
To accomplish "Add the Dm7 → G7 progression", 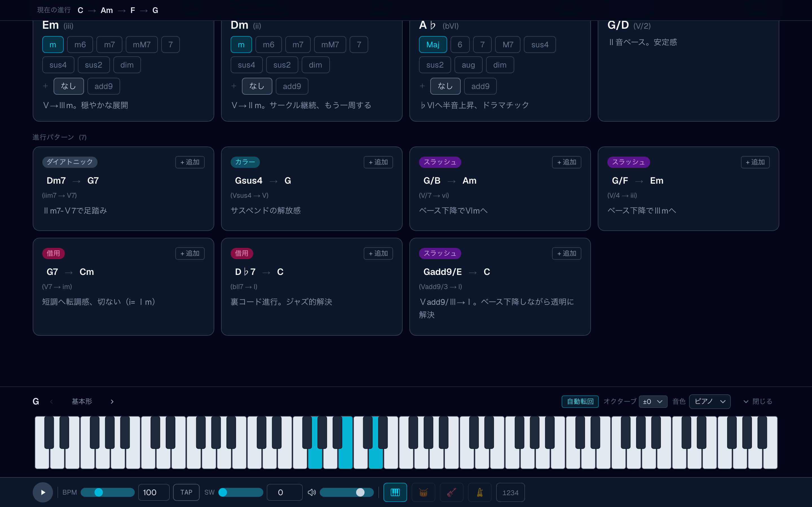I will [190, 162].
